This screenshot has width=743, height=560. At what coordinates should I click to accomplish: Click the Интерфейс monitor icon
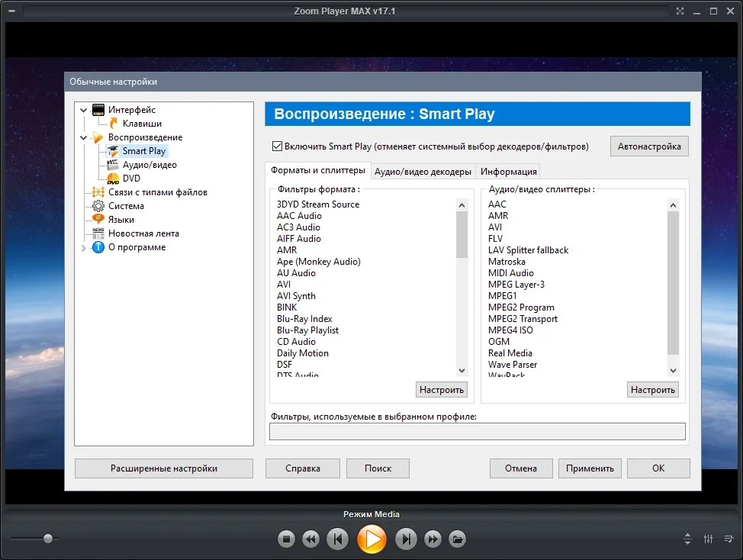[98, 110]
